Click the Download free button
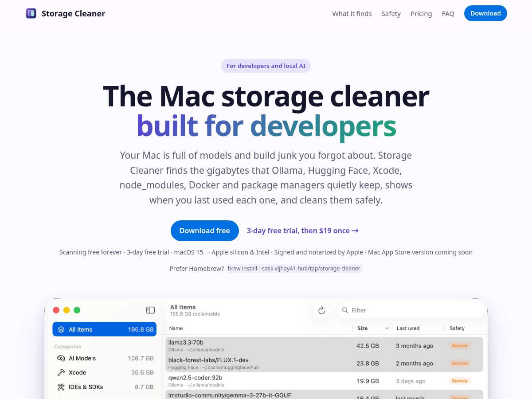The image size is (532, 399). 205,231
